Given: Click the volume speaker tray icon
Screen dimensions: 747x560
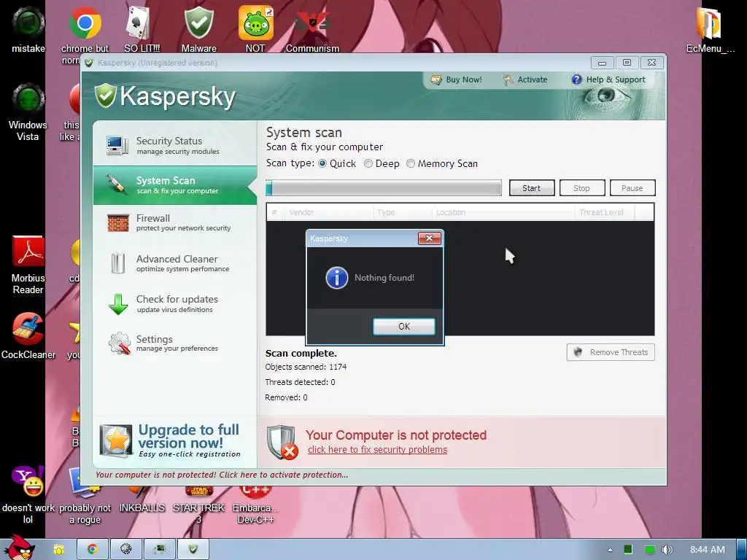Looking at the screenshot, I should (667, 550).
